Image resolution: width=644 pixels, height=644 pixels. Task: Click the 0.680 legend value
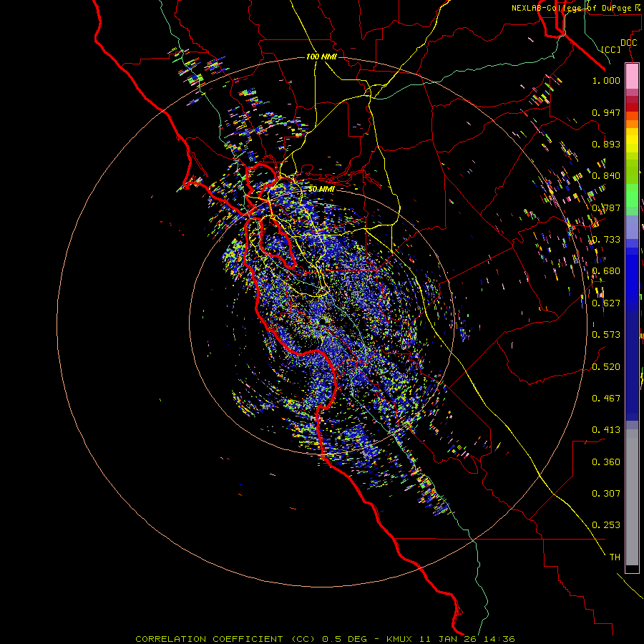tap(606, 271)
